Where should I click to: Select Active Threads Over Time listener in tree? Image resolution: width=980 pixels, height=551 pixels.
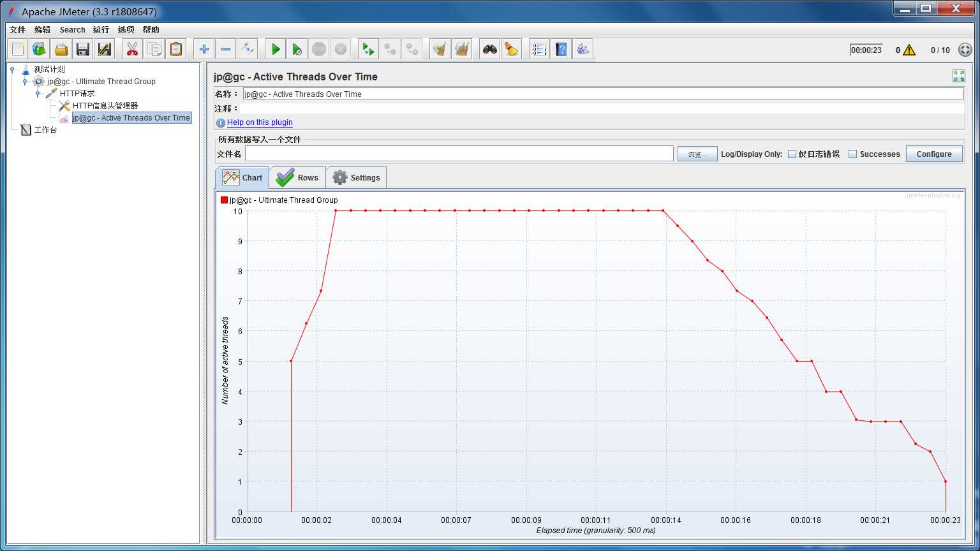(131, 118)
